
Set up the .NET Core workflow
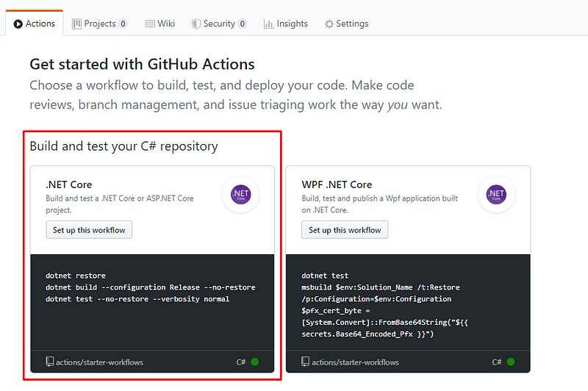89,230
